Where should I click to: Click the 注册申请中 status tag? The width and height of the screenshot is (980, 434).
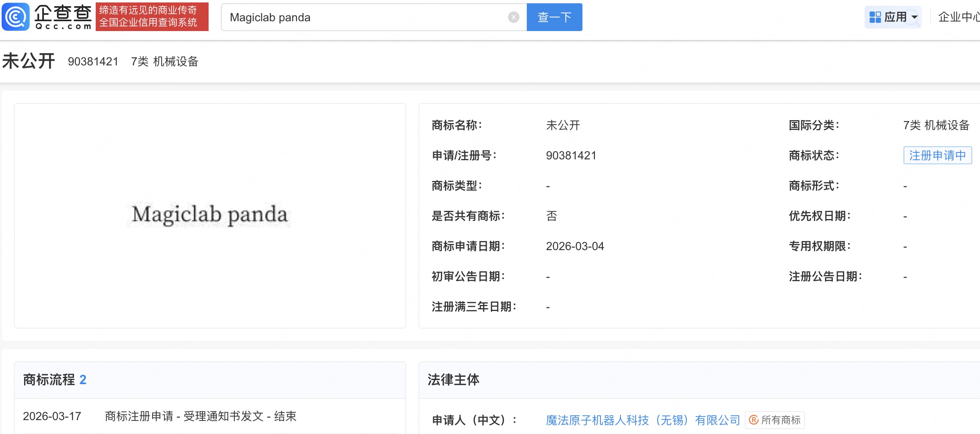[x=937, y=156]
